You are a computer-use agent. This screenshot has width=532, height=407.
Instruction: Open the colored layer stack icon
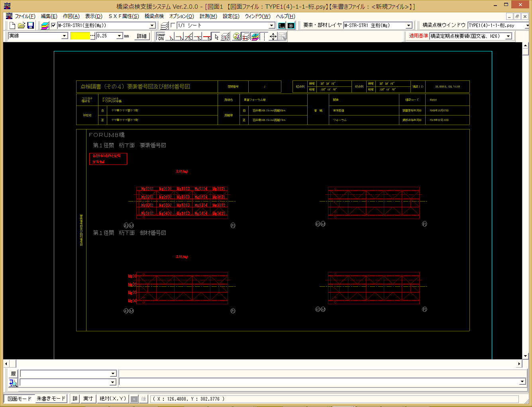coord(45,25)
